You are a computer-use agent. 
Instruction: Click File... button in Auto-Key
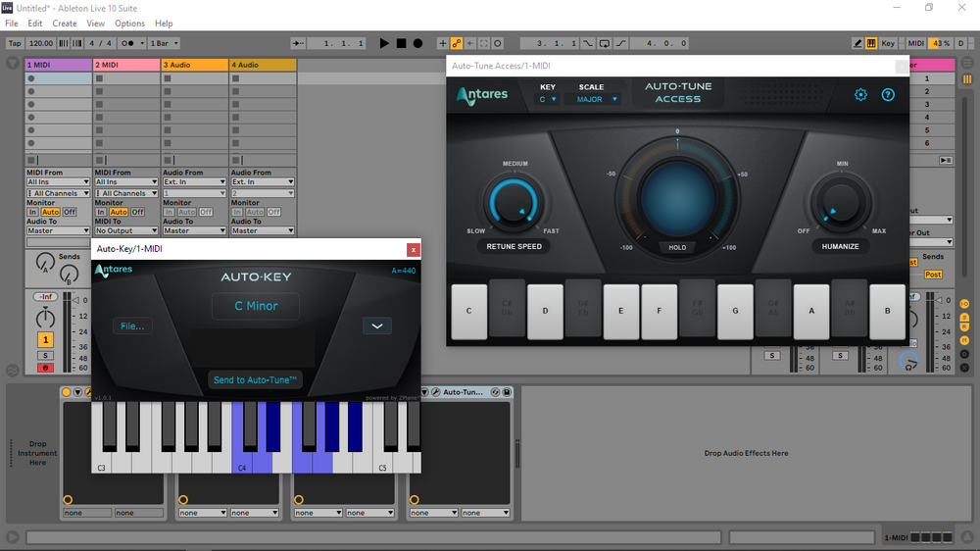132,326
